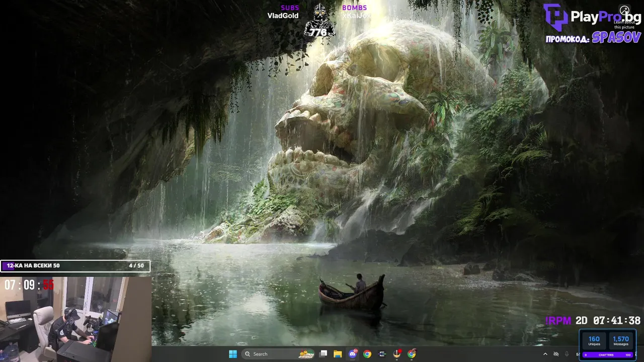Click the SUBS label at top

[x=290, y=8]
